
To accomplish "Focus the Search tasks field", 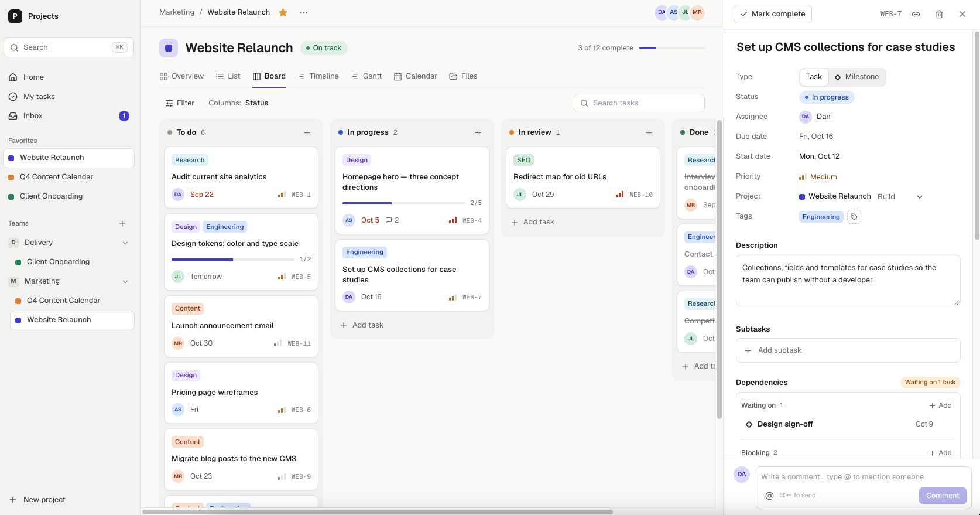I will [639, 103].
